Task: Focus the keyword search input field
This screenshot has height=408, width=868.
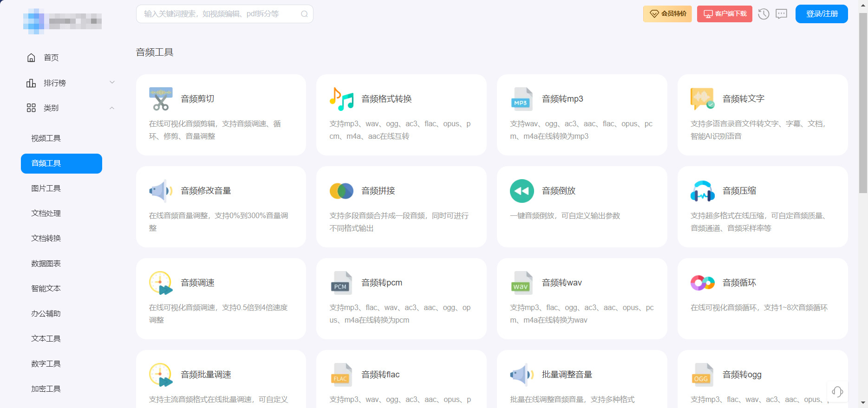Action: (224, 14)
